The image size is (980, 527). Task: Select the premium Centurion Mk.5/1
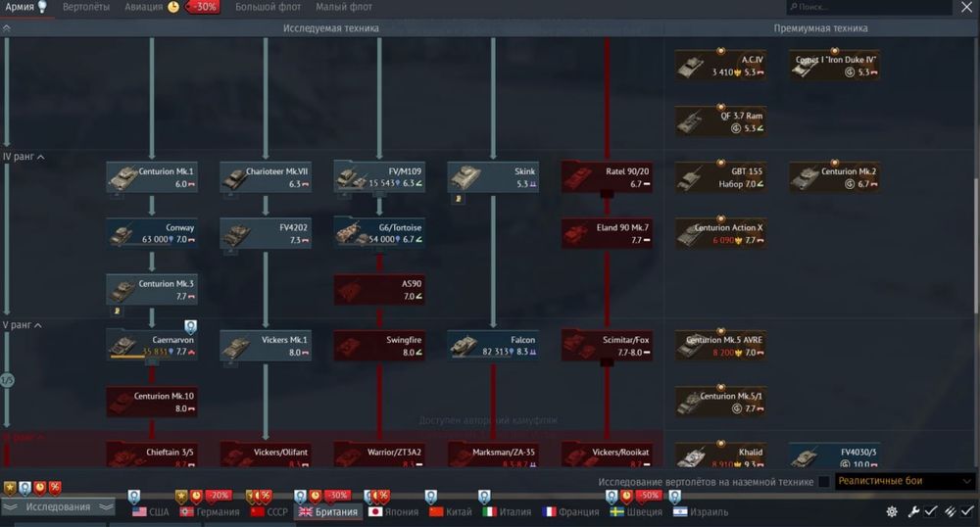coord(720,402)
